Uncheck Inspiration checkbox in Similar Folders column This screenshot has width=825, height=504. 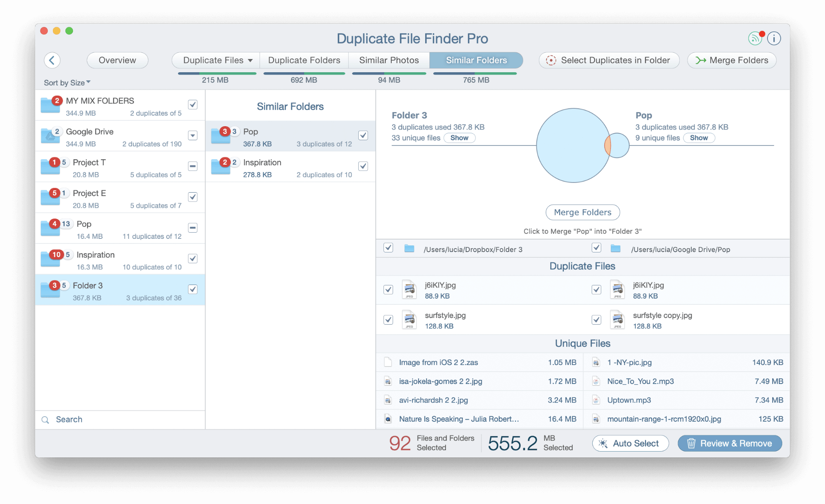(363, 166)
